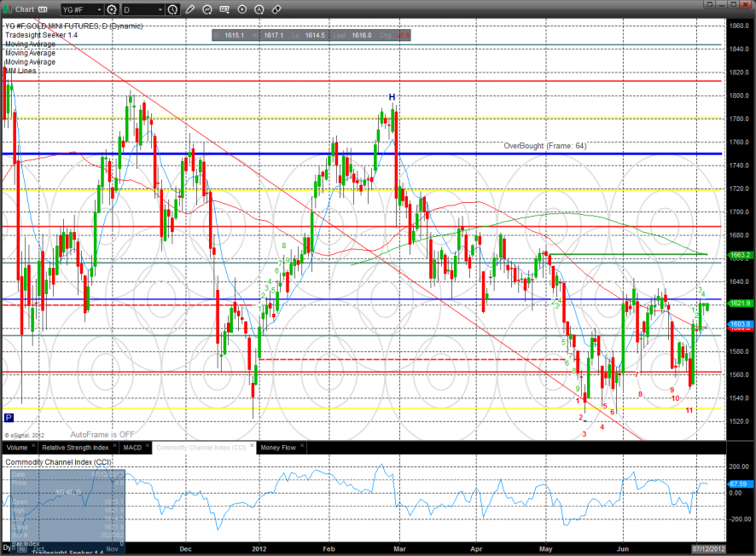Click the blue P marker on chart
This screenshot has height=556, width=756.
9,417
